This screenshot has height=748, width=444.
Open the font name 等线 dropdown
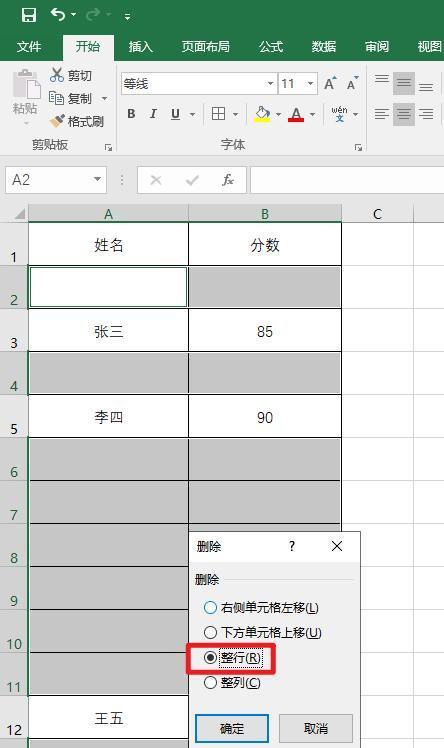click(270, 84)
